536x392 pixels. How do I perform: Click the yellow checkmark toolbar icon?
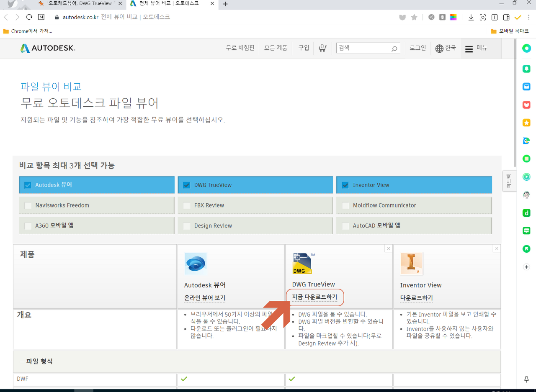518,17
